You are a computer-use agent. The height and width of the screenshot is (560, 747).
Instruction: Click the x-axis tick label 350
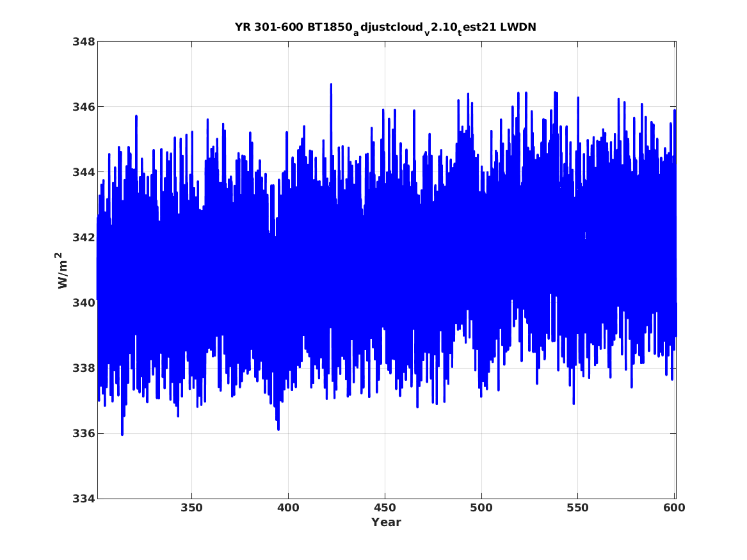(x=191, y=508)
